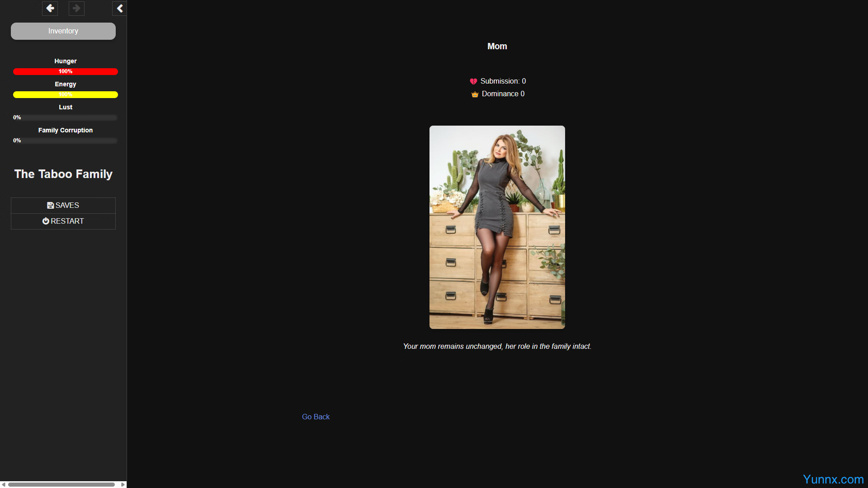Click the Lust progress bar
868x488 pixels.
(x=66, y=117)
